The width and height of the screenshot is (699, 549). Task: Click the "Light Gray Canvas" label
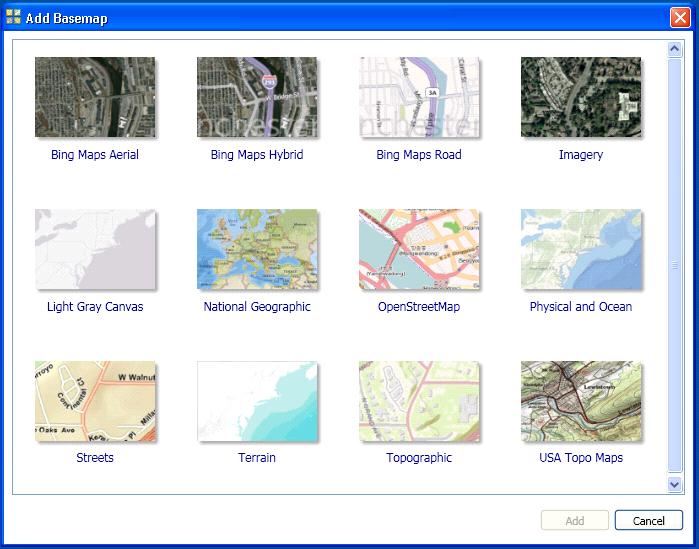coord(95,307)
